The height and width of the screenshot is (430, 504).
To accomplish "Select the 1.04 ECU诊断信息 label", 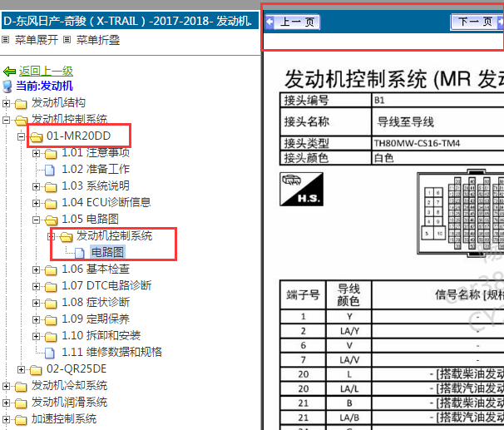I will 106,202.
